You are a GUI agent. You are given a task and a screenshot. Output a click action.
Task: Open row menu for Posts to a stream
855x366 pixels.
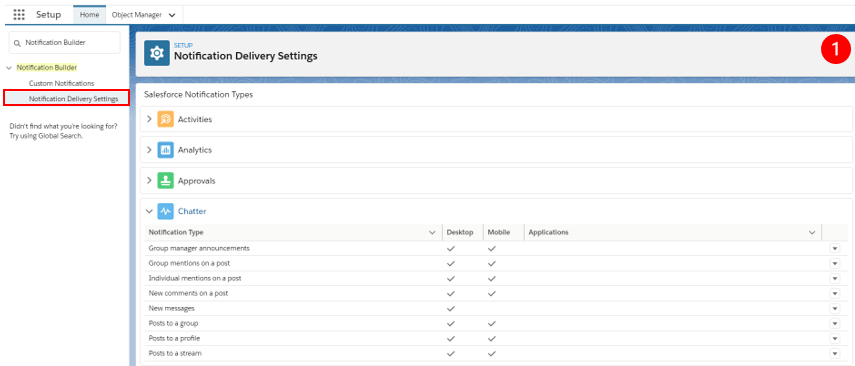(835, 353)
